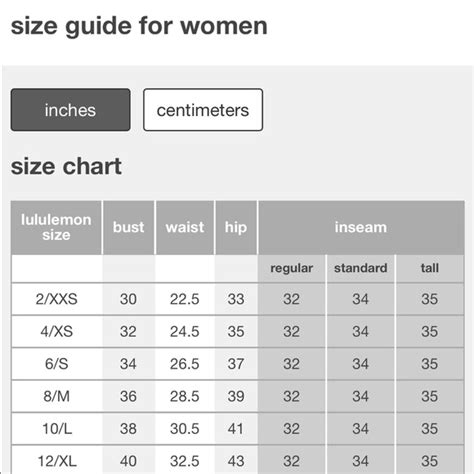This screenshot has width=474, height=474.
Task: Click the 12/XL size row label
Action: click(57, 461)
